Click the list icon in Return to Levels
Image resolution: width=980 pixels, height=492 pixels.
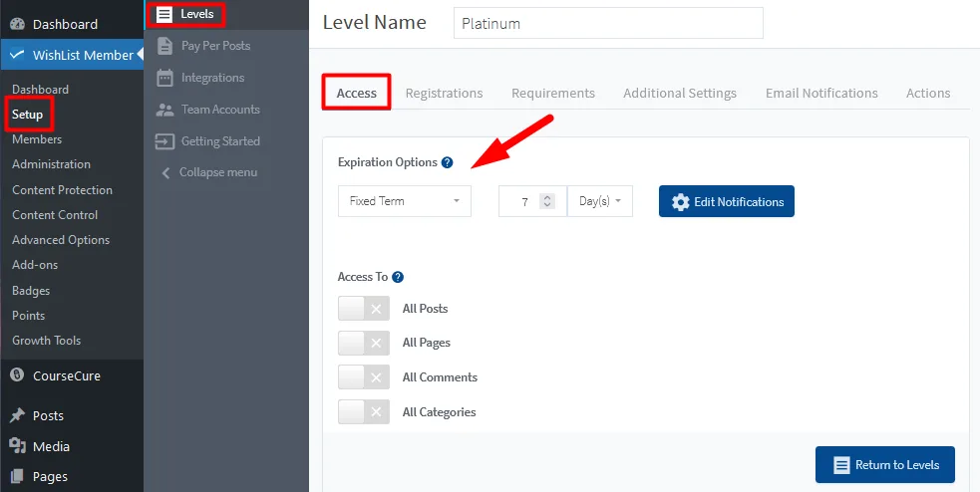(x=841, y=464)
